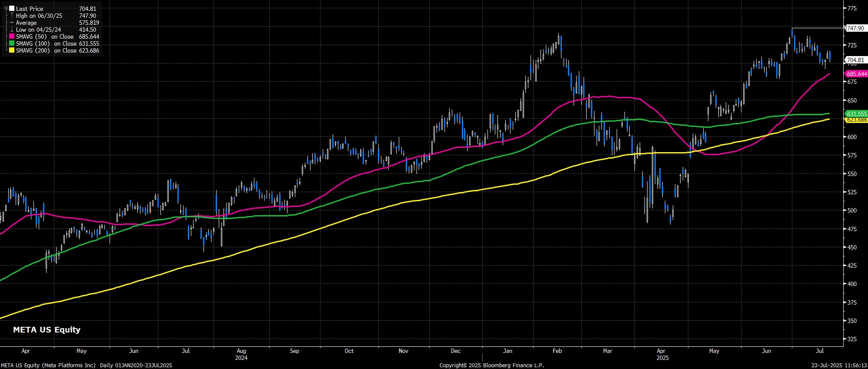This screenshot has height=369, width=868.
Task: Click the legend value 575.819
Action: 89,23
